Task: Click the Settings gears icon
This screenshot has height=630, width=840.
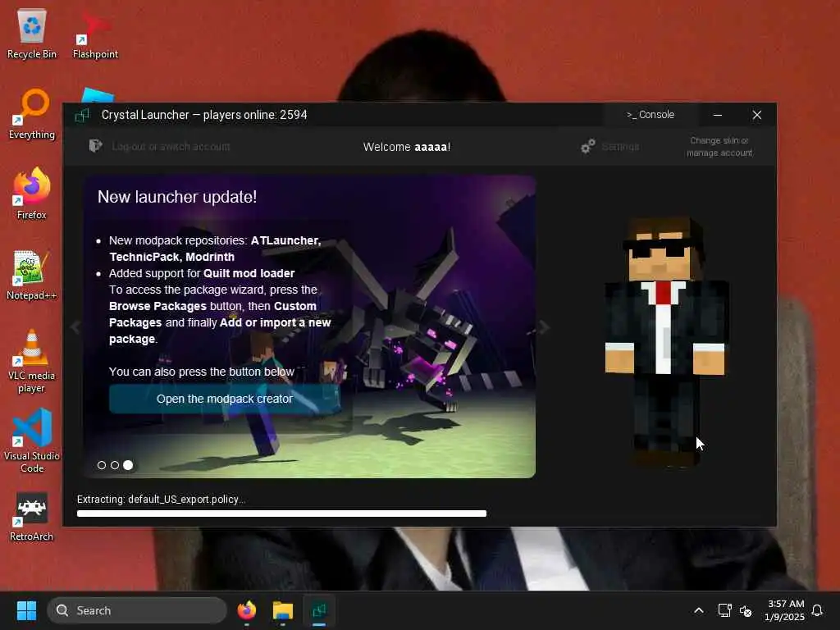Action: tap(587, 146)
